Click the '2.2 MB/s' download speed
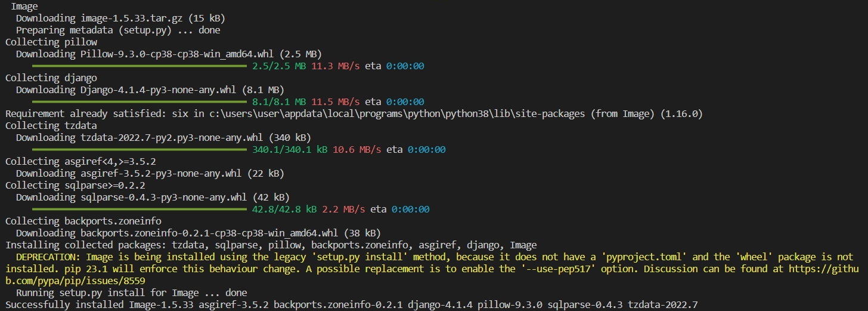 pyautogui.click(x=343, y=209)
